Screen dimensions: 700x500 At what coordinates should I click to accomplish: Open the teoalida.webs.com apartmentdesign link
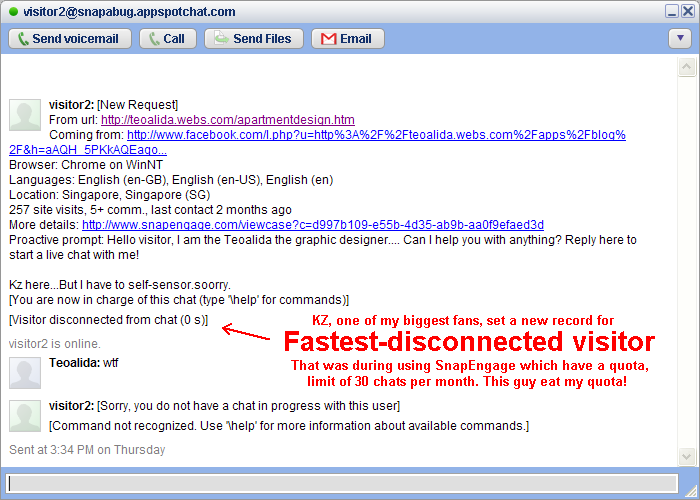(228, 120)
